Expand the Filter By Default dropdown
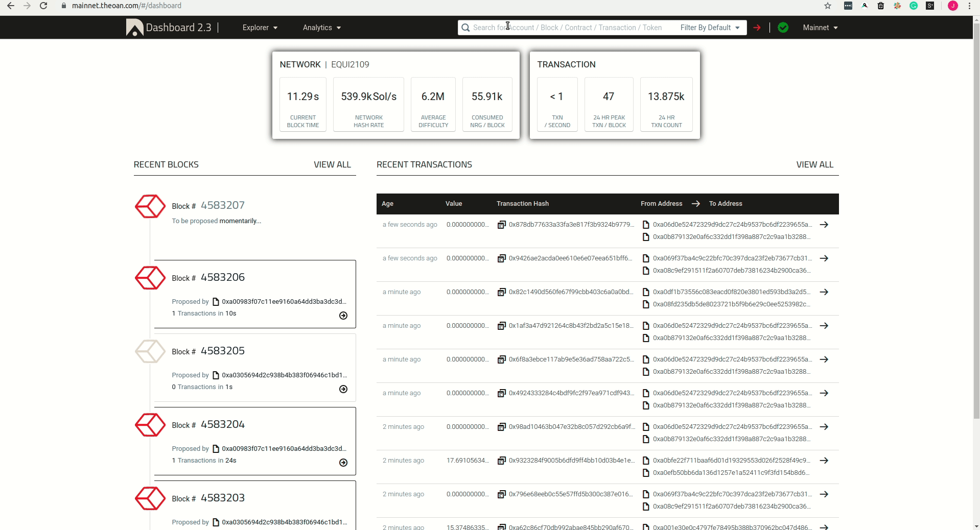 [x=710, y=28]
